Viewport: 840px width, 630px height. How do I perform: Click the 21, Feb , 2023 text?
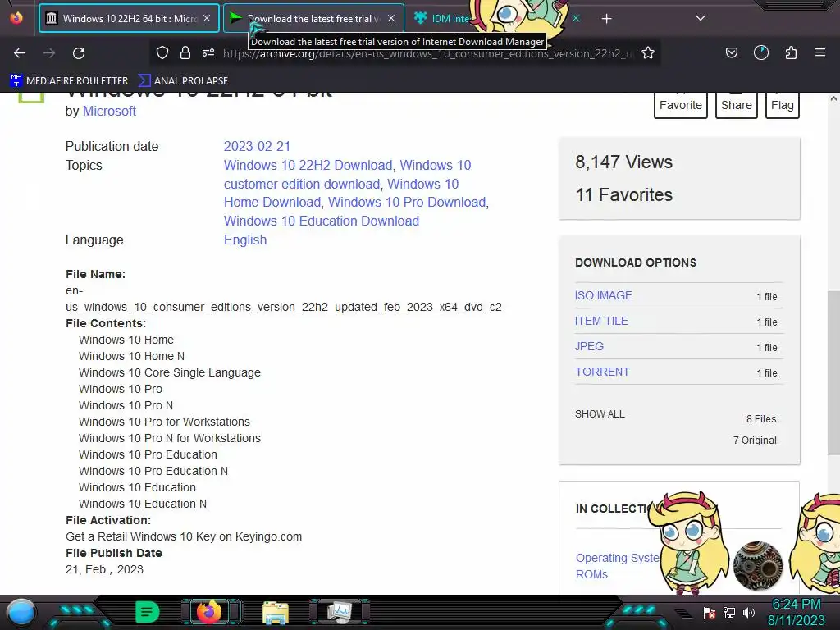pyautogui.click(x=104, y=569)
